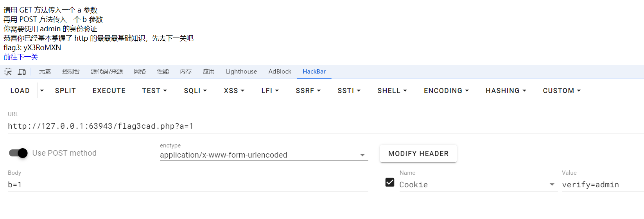Select the HackBar tab
The width and height of the screenshot is (644, 219).
pos(314,72)
